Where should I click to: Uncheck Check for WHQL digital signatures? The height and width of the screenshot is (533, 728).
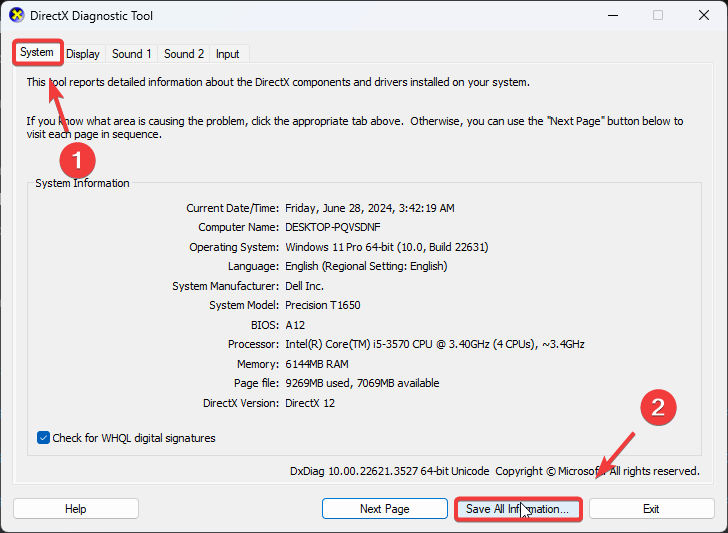(43, 438)
